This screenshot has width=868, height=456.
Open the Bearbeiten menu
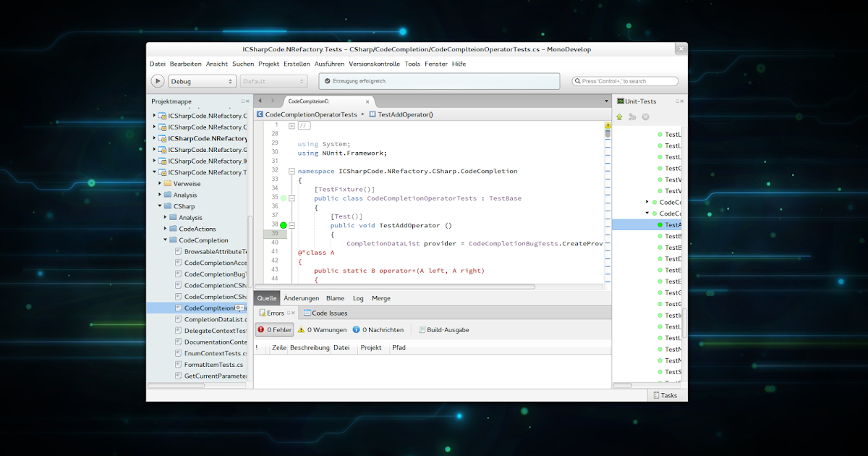pos(186,64)
